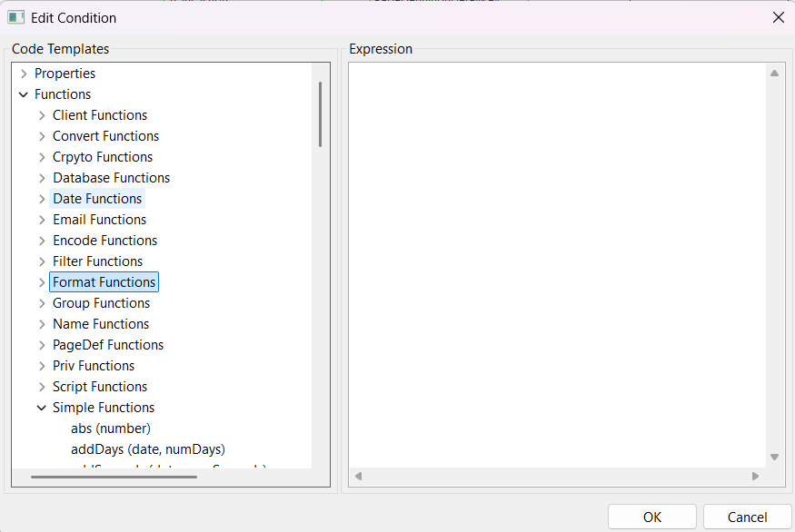Image resolution: width=795 pixels, height=532 pixels.
Task: Expand the Database Functions node
Action: click(x=42, y=178)
